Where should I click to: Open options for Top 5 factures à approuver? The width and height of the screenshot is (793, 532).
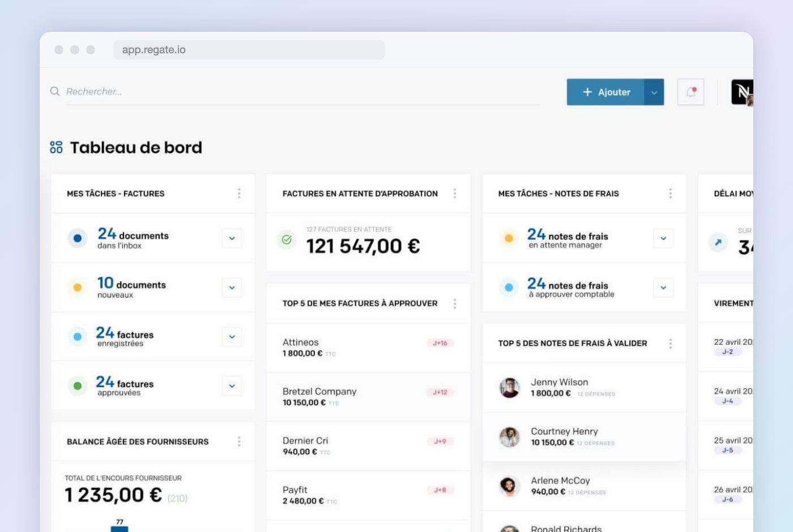[x=455, y=304]
